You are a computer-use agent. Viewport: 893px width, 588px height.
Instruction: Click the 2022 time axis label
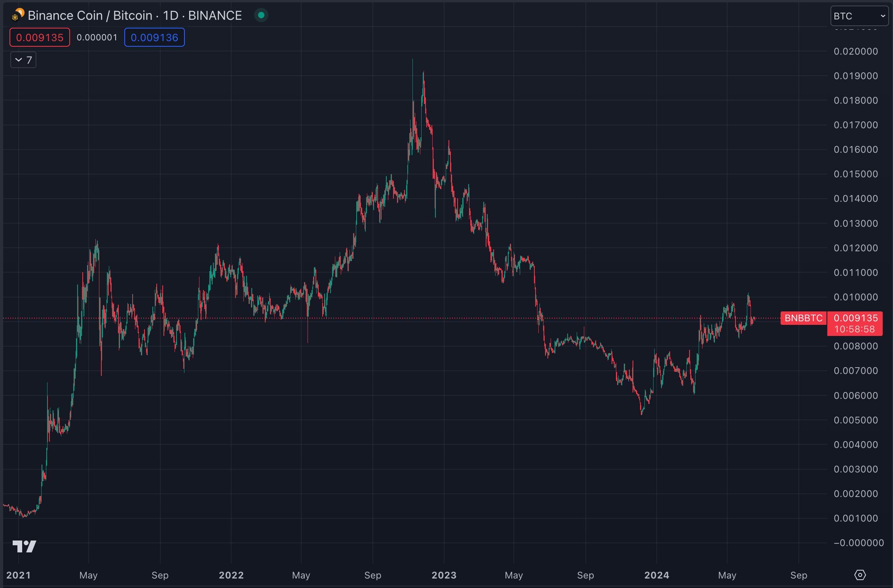click(231, 575)
